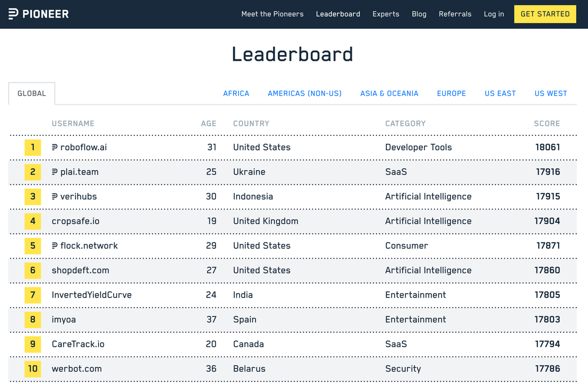Switch to the ASIA & OCEANIA tab
Viewport: 588px width, 384px height.
[x=389, y=93]
